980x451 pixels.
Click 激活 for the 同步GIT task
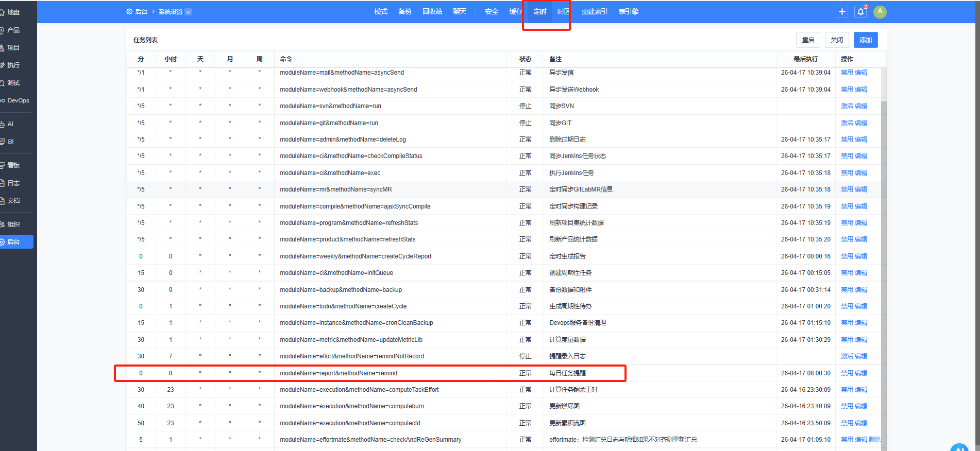847,123
